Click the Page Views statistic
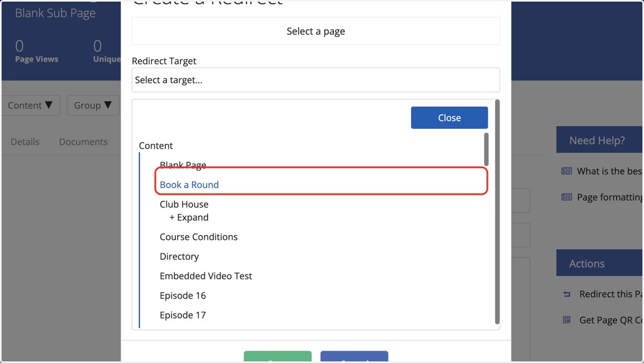Image resolution: width=644 pixels, height=363 pixels. pyautogui.click(x=36, y=52)
